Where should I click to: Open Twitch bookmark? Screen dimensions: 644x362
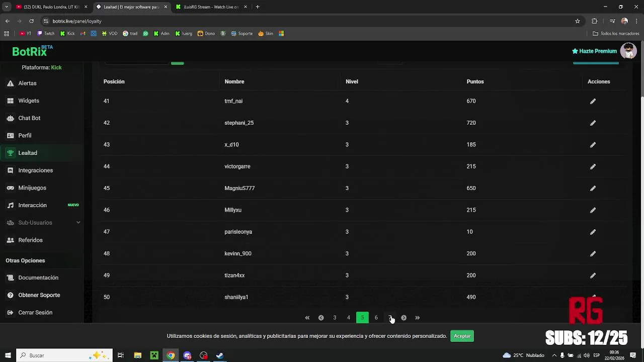pyautogui.click(x=46, y=34)
